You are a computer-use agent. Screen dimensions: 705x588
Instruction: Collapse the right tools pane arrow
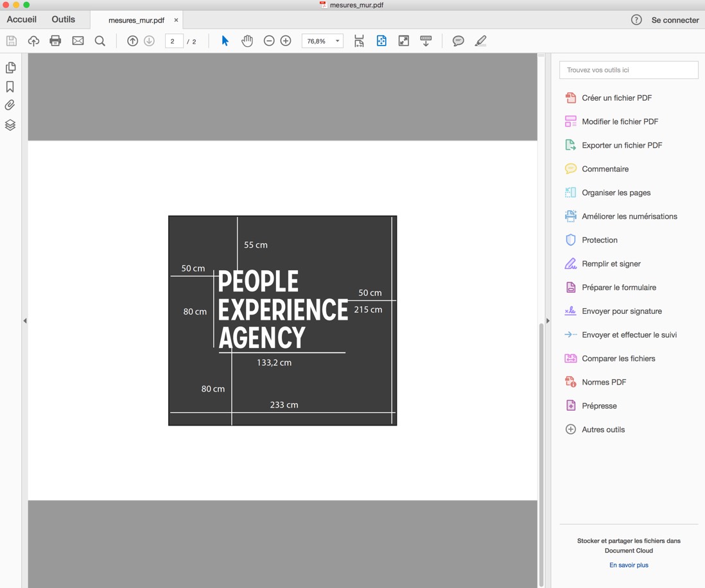(x=548, y=320)
